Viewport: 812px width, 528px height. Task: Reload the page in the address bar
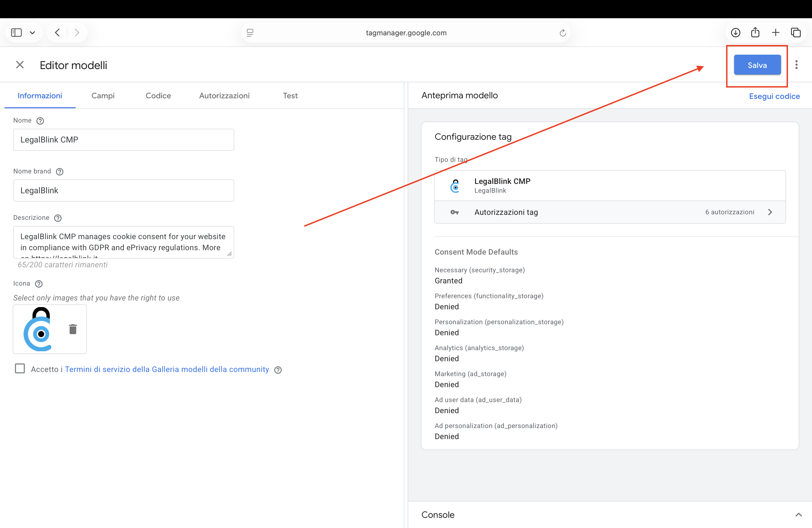563,33
